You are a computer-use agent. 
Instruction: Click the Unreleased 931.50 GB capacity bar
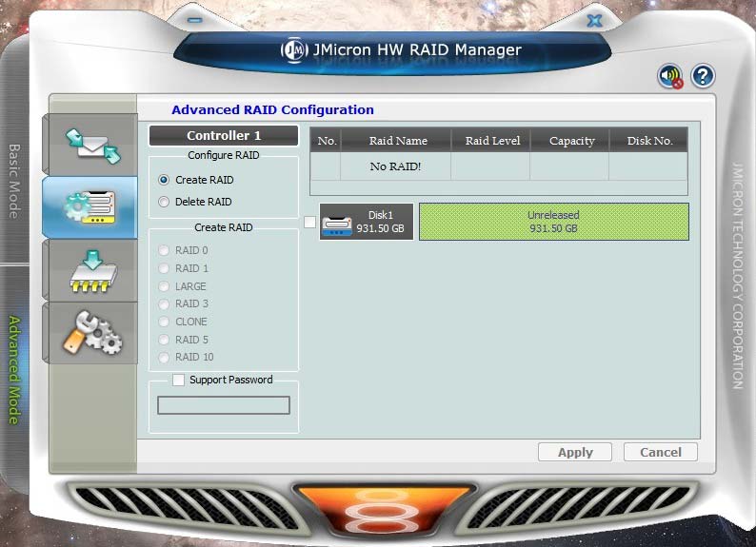(553, 222)
